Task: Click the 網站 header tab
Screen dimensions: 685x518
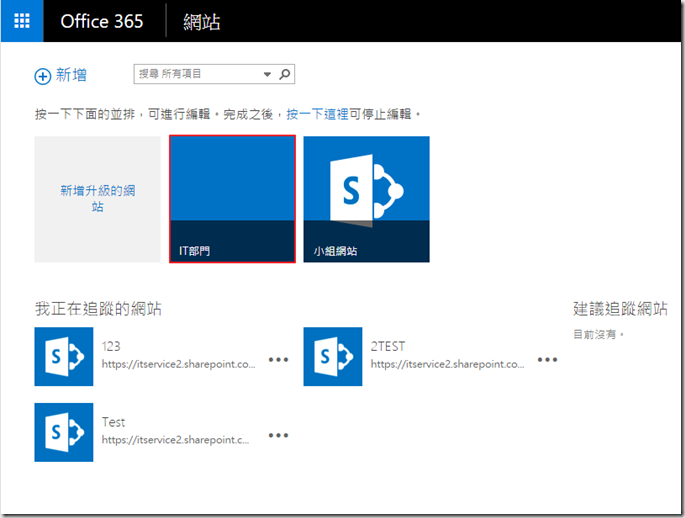Action: coord(203,21)
